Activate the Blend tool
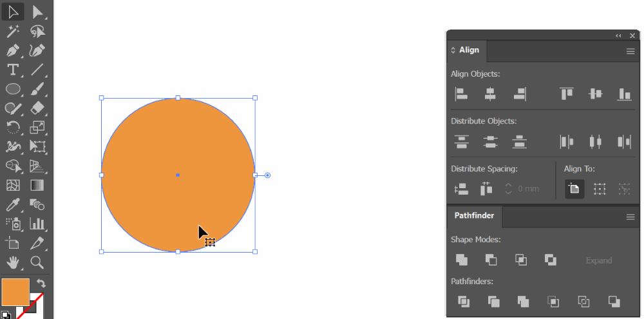 point(37,204)
